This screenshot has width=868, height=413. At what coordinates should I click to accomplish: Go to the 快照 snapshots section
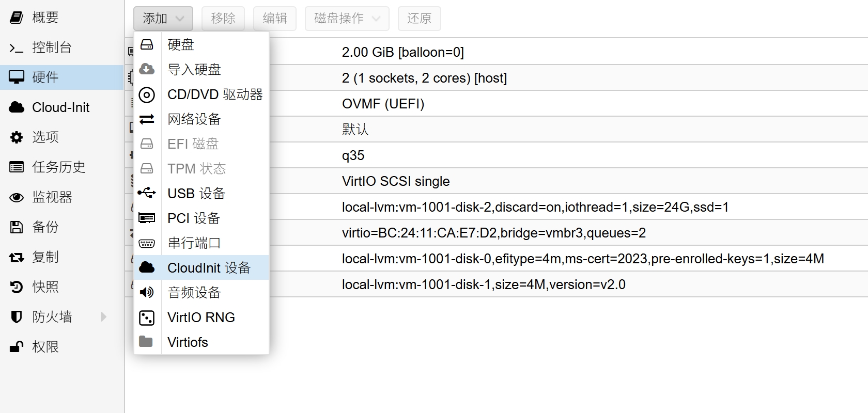point(45,287)
